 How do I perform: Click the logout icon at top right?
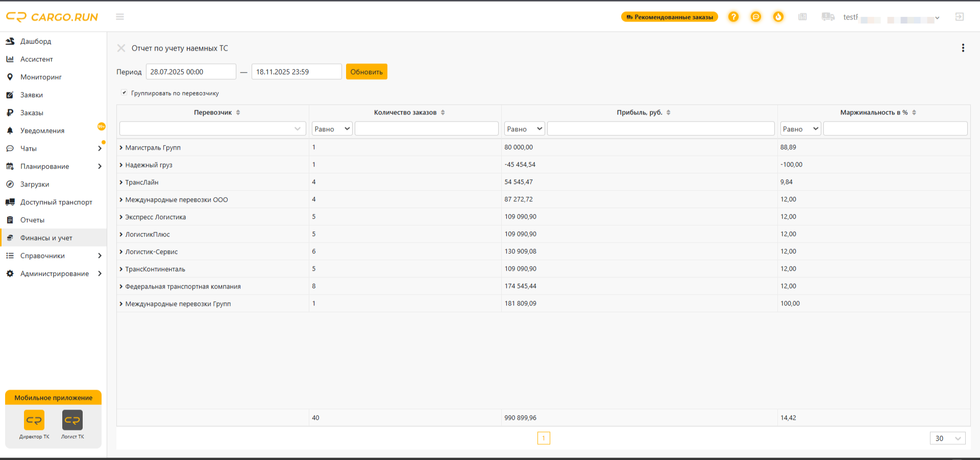pyautogui.click(x=960, y=17)
